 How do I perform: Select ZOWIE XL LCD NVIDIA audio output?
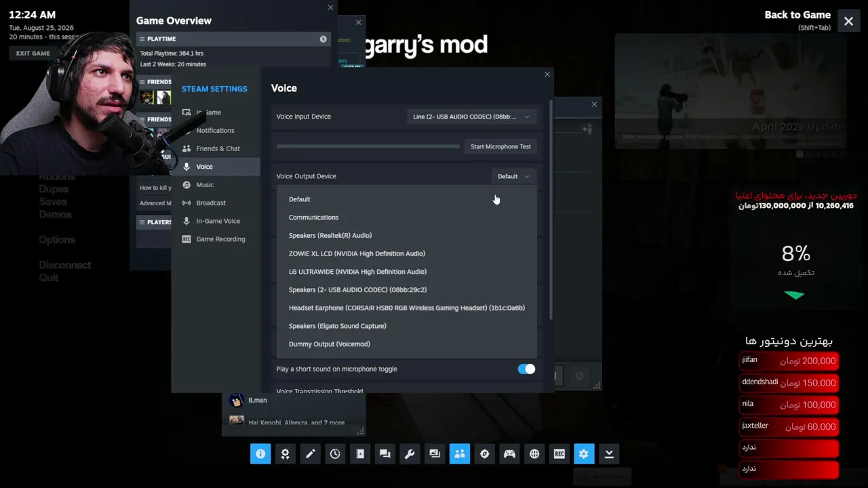point(407,253)
